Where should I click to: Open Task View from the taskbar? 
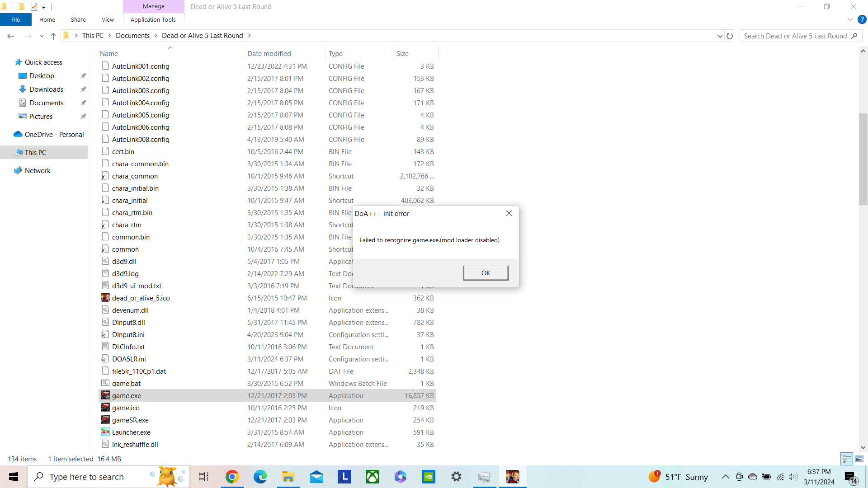[203, 477]
